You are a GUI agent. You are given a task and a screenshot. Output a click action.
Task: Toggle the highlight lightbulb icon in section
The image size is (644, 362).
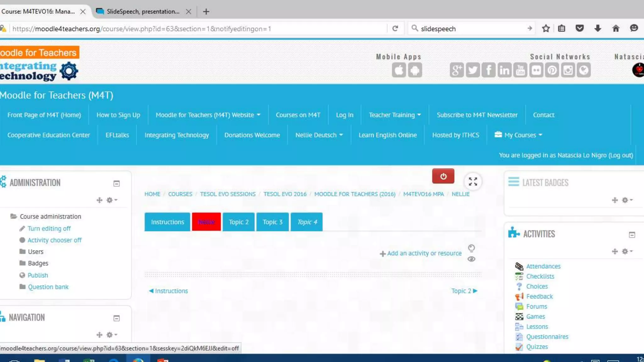coord(471,248)
